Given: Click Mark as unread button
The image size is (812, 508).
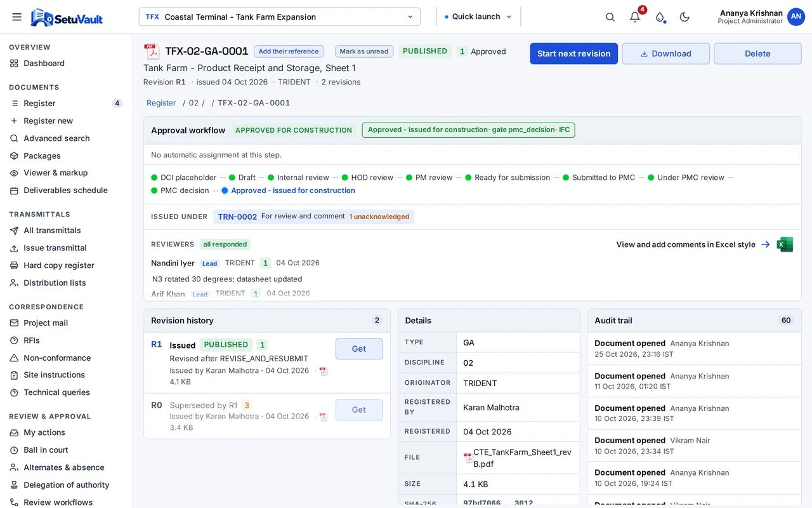Looking at the screenshot, I should (364, 51).
